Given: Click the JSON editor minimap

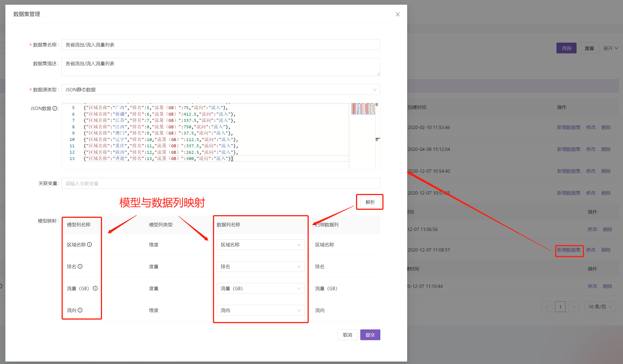Looking at the screenshot, I should pyautogui.click(x=363, y=109).
